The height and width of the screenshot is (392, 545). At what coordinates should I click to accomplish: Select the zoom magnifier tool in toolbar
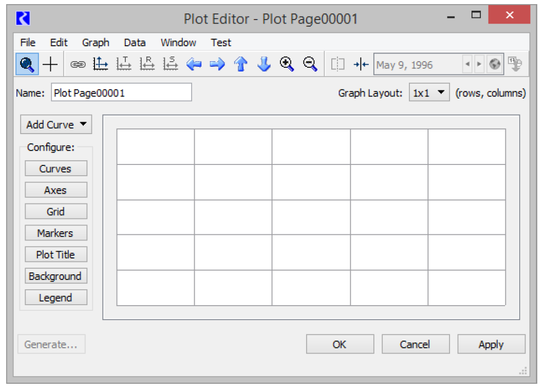click(x=27, y=65)
